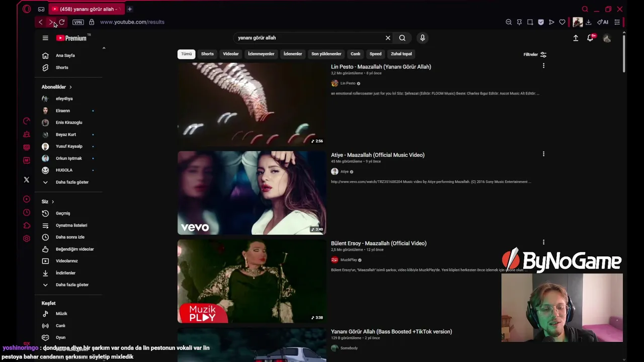The width and height of the screenshot is (644, 362).
Task: Toggle the Opera VPN badge
Action: click(x=78, y=22)
